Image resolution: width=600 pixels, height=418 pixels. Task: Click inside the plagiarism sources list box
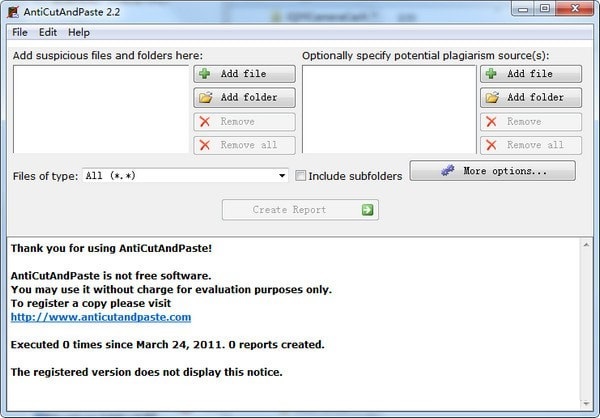point(389,109)
